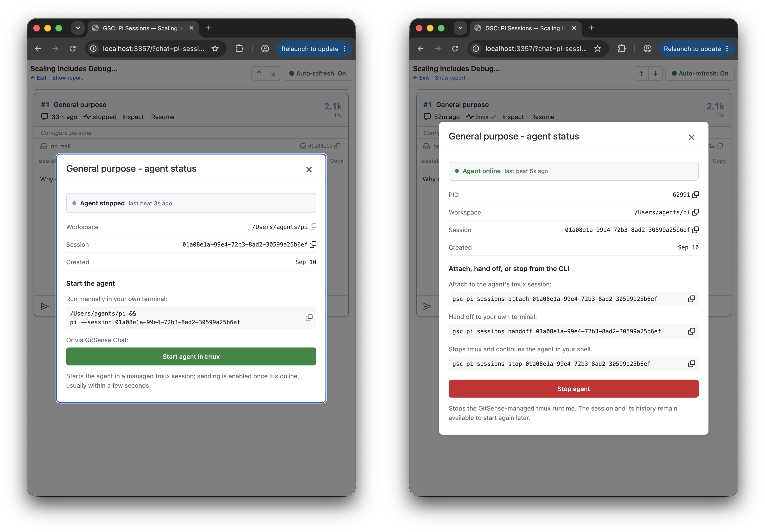The height and width of the screenshot is (532, 765).
Task: Click Inspect in left window session card
Action: [x=133, y=117]
